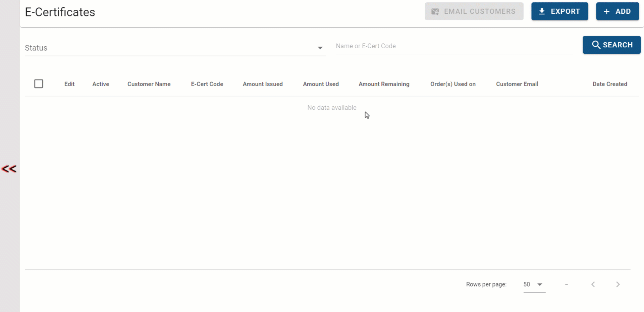The height and width of the screenshot is (312, 644).
Task: Open the Status filter dropdown
Action: tap(175, 48)
